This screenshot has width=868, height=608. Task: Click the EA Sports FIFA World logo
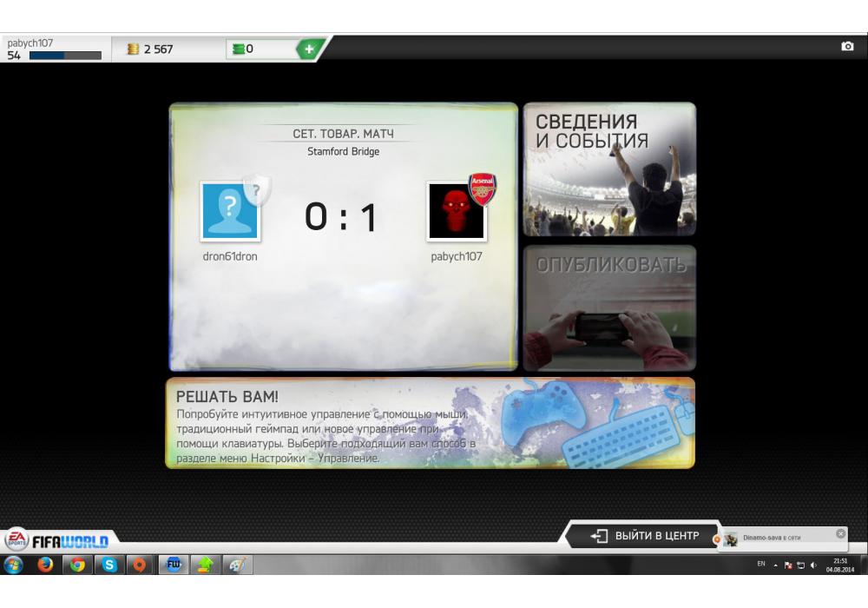[57, 539]
